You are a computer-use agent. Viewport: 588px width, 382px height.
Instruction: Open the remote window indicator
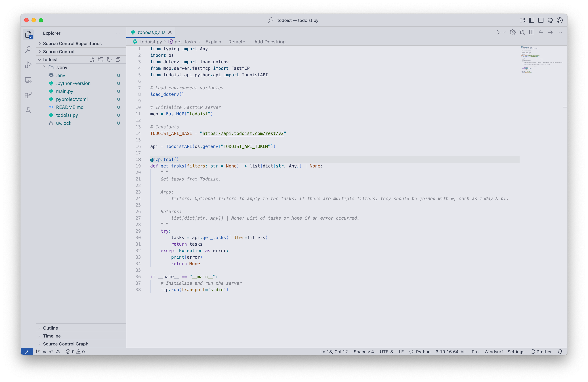27,352
